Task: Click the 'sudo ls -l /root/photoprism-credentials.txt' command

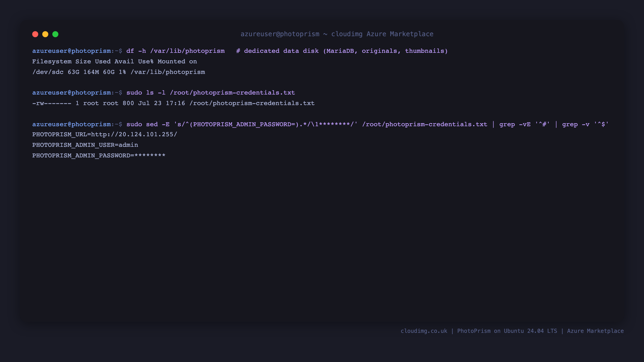Action: tap(211, 93)
